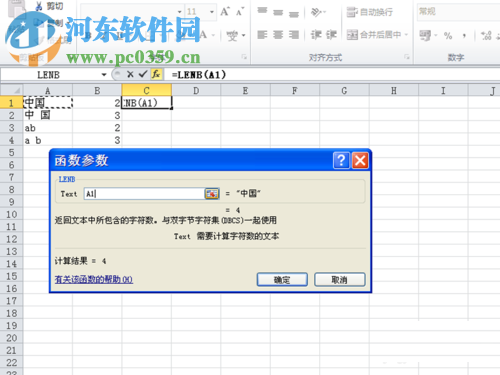Select row 20 header

click(x=11, y=338)
